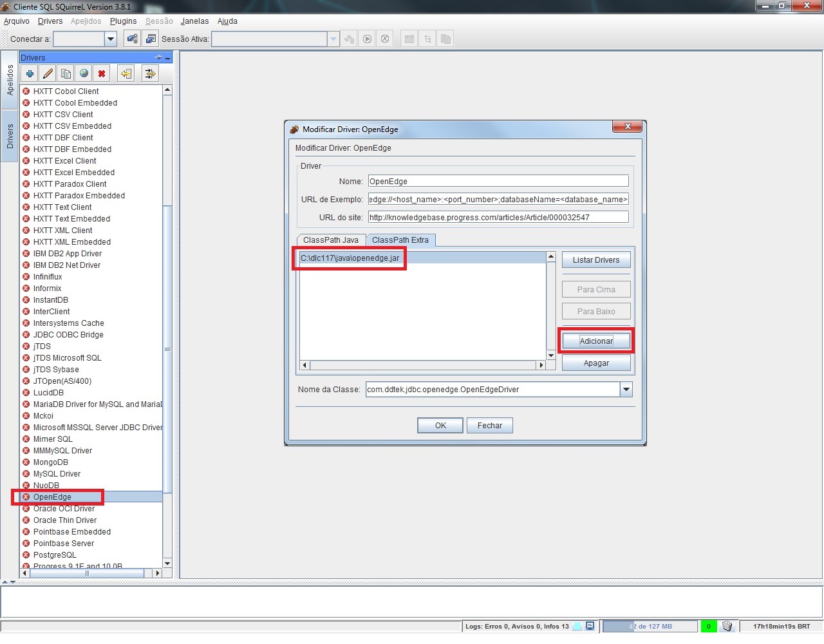Click the memory usage bar 42 de 127 MB
The image size is (824, 644).
[650, 626]
